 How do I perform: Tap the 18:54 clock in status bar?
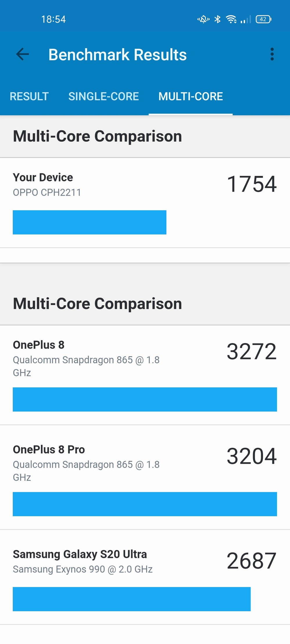coord(53,19)
